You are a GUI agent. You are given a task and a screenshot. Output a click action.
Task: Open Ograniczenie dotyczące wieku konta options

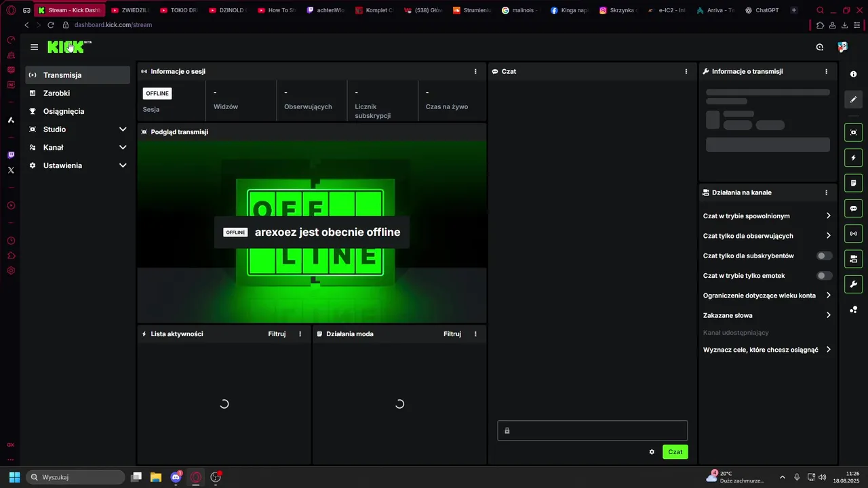(767, 296)
